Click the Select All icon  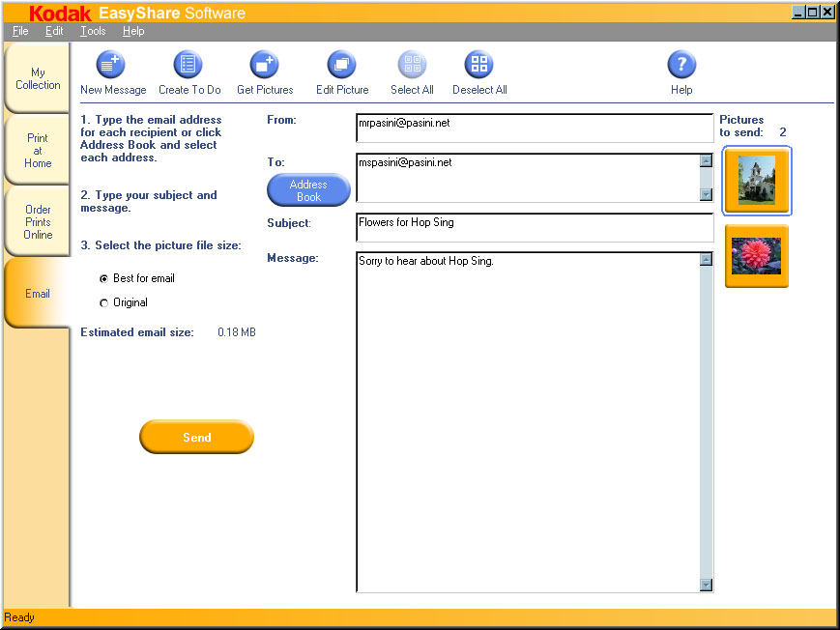point(412,66)
